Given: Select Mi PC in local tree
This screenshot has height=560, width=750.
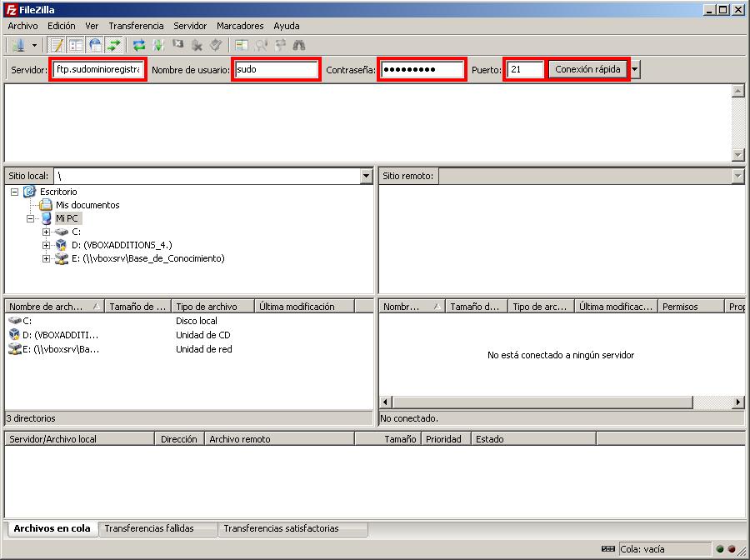Looking at the screenshot, I should (67, 218).
